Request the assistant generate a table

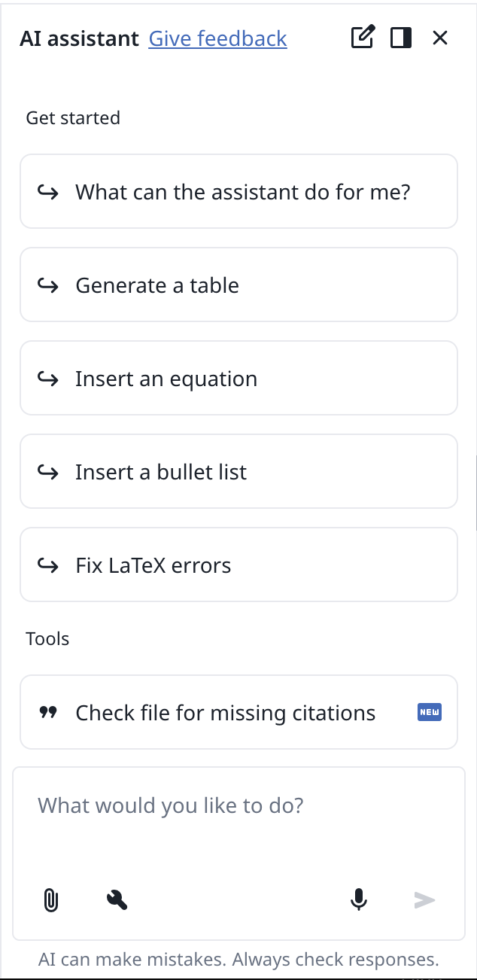click(238, 285)
